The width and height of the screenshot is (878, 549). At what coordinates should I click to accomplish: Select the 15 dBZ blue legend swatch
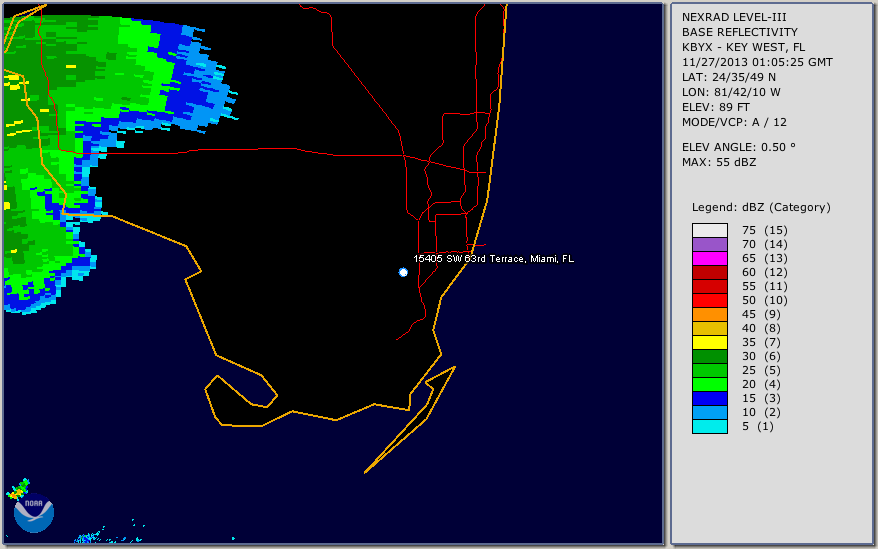coord(709,398)
